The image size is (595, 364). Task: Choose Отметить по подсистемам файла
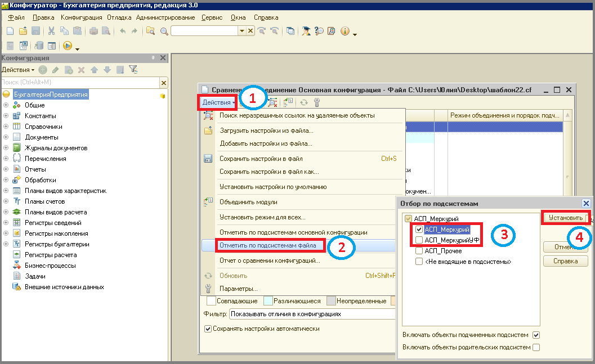268,245
